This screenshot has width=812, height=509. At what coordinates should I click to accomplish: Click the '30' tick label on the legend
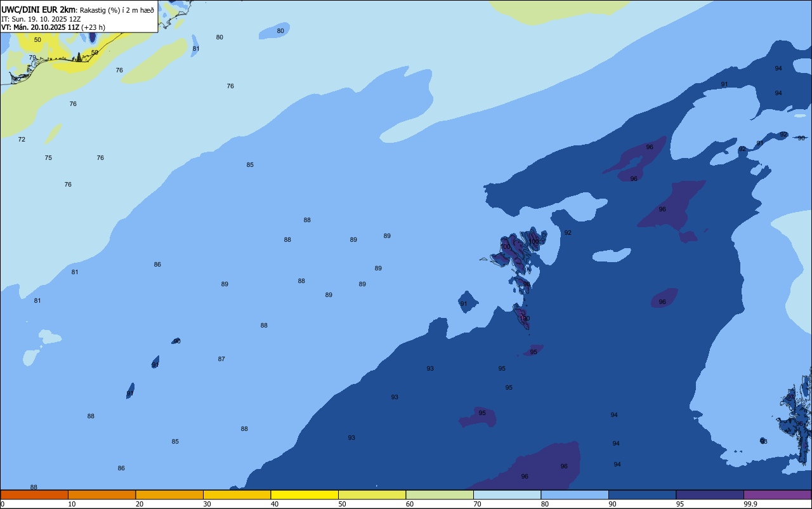207,504
